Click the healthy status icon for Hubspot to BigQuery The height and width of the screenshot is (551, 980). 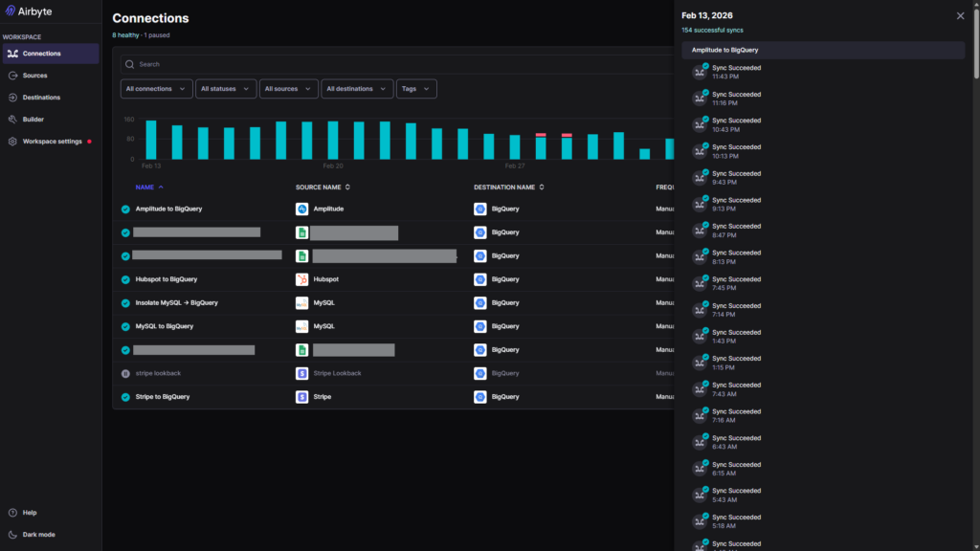click(x=125, y=279)
